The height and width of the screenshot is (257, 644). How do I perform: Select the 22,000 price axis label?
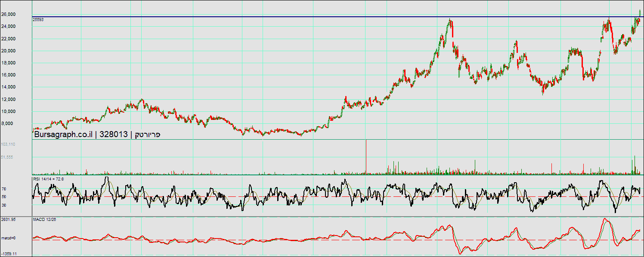8,39
